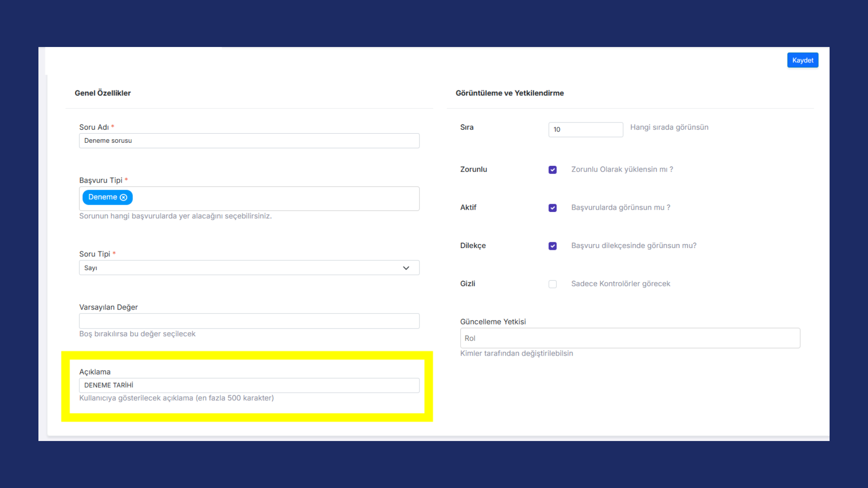868x488 pixels.
Task: Click the Soru Tipi label
Action: 94,254
